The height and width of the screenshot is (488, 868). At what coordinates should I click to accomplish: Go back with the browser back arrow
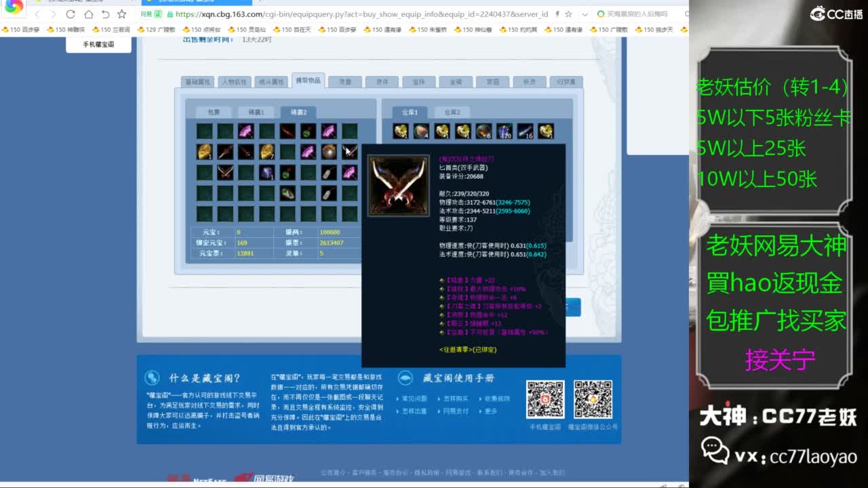[x=37, y=14]
